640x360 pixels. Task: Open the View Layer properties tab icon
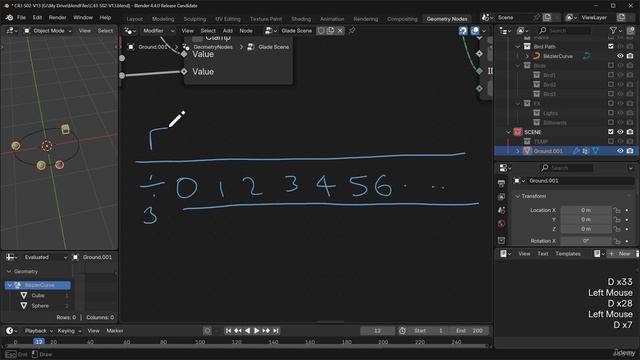point(502,197)
